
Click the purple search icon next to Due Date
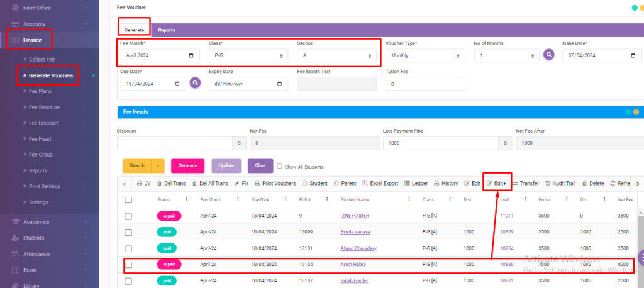click(195, 83)
